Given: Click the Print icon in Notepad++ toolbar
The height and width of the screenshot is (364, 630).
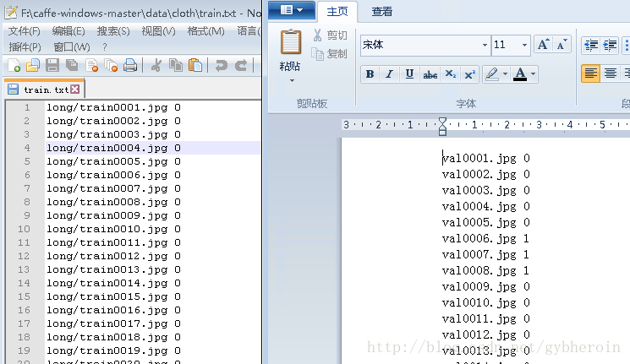Looking at the screenshot, I should (130, 65).
